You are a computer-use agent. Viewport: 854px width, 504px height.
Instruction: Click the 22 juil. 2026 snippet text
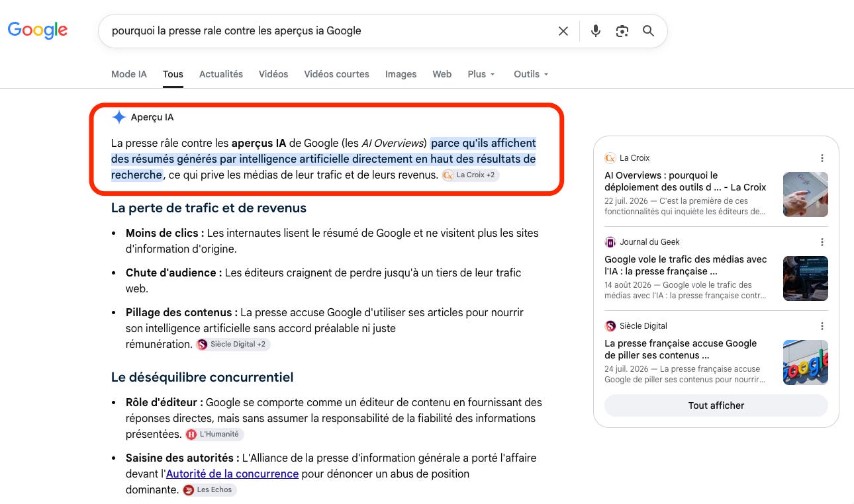point(685,206)
